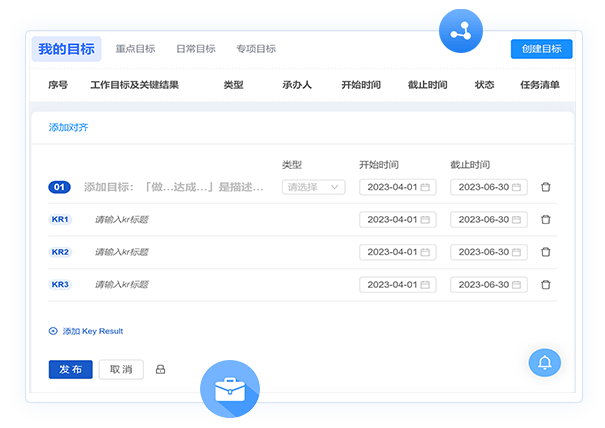Image resolution: width=605 pixels, height=428 pixels.
Task: Open the notification bell icon
Action: point(544,362)
